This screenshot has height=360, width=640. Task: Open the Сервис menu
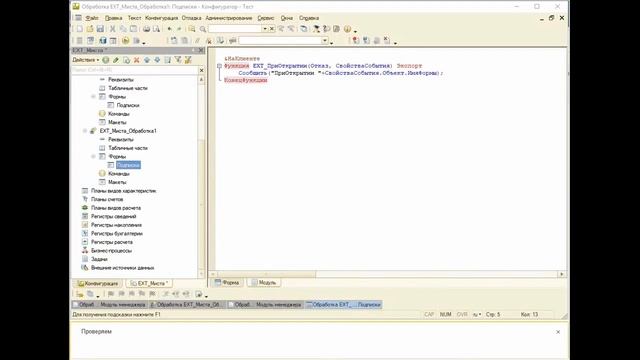pyautogui.click(x=266, y=18)
